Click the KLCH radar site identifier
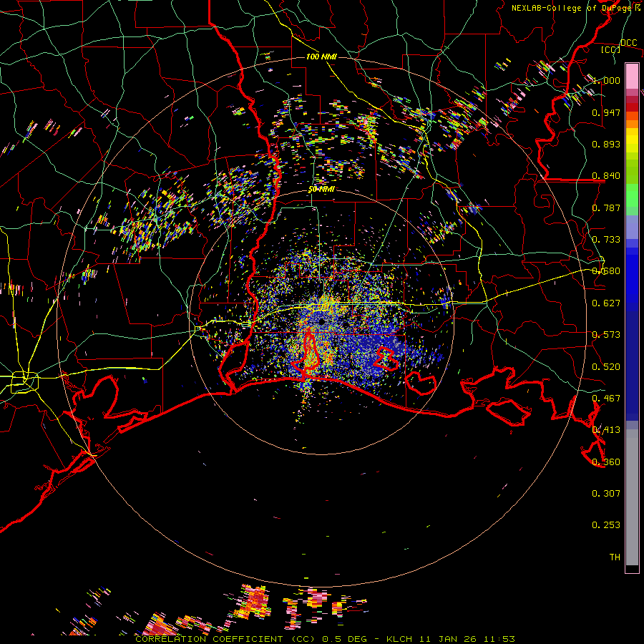 tap(399, 639)
